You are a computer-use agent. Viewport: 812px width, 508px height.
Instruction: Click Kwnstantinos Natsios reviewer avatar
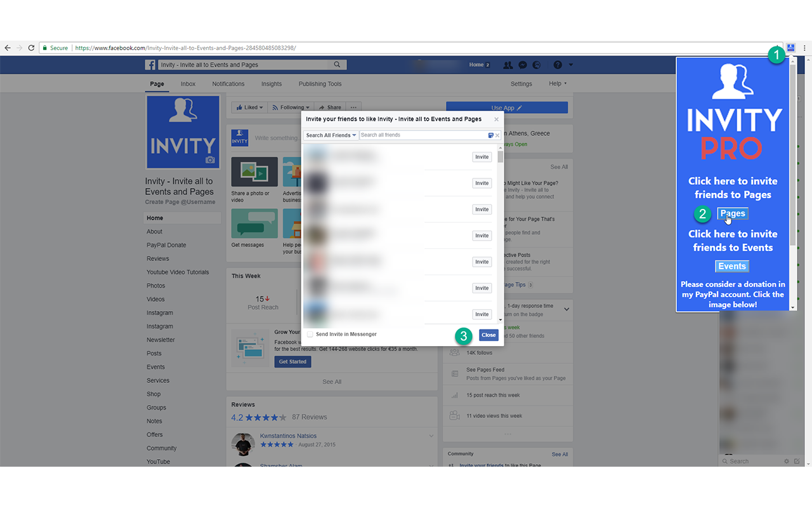pos(244,444)
